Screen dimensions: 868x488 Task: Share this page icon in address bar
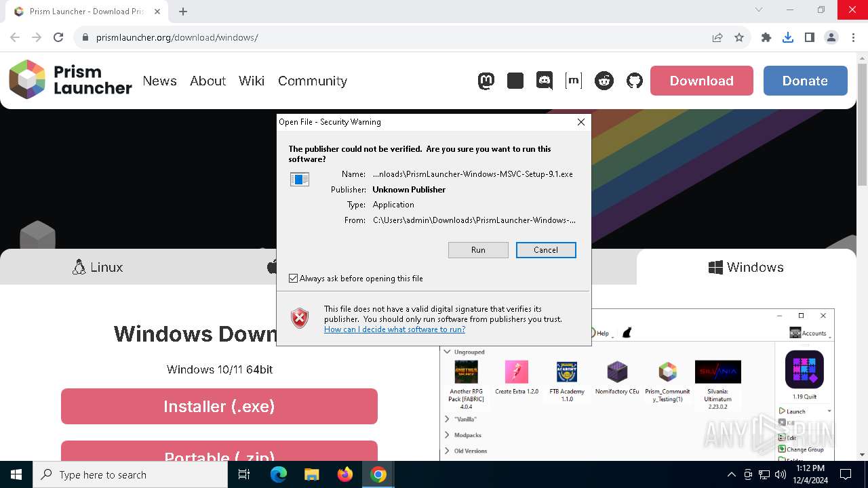(x=717, y=37)
